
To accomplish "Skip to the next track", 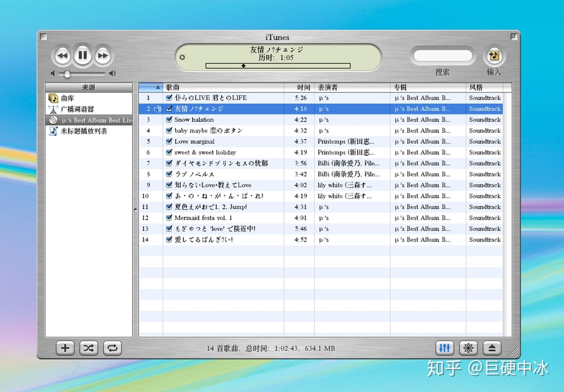I will [x=103, y=56].
